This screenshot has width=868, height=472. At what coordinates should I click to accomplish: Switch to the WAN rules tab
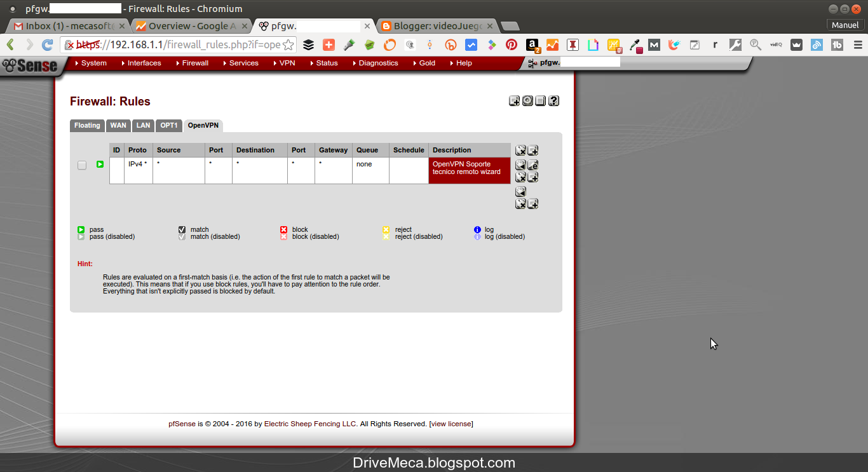[118, 126]
